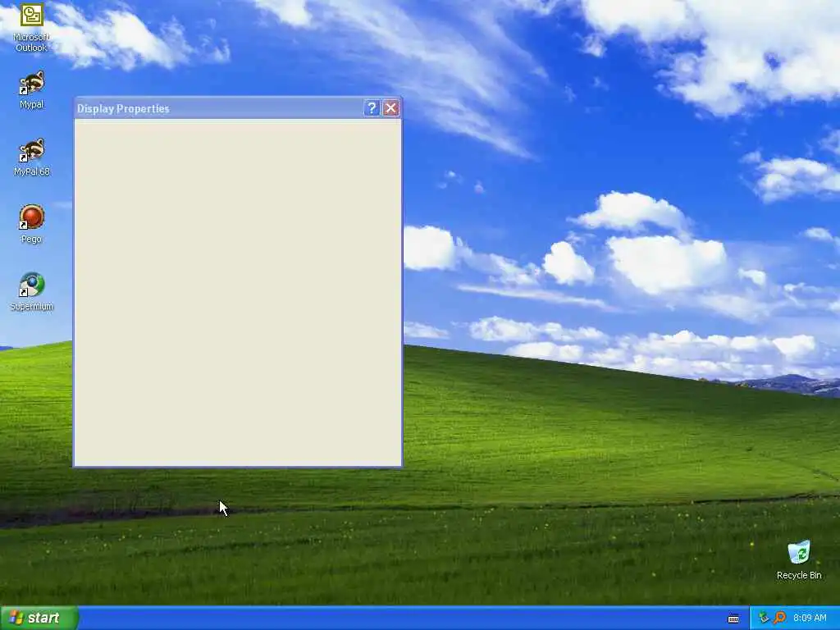
Task: Select the Mypal desktop shortcut
Action: click(x=32, y=90)
